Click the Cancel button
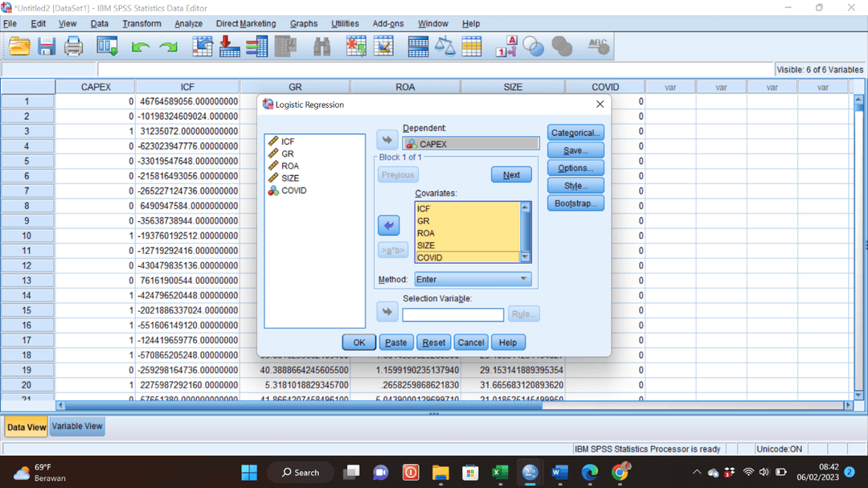The height and width of the screenshot is (488, 868). (x=470, y=342)
